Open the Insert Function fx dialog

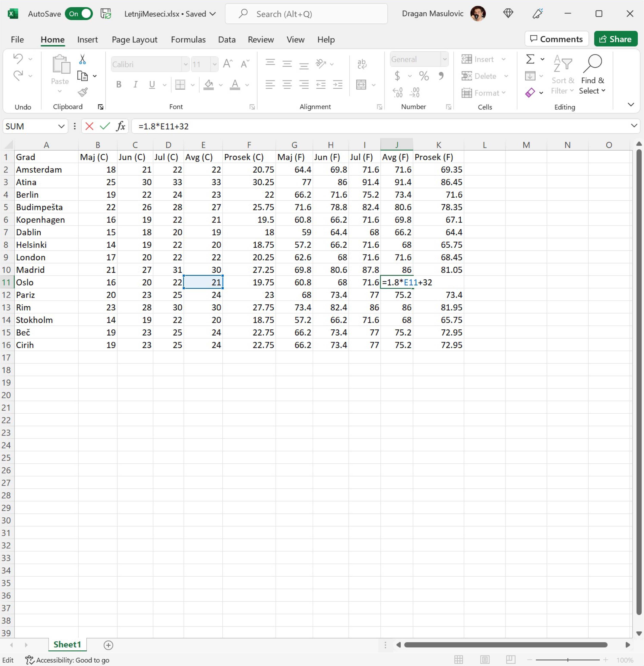[x=121, y=126]
